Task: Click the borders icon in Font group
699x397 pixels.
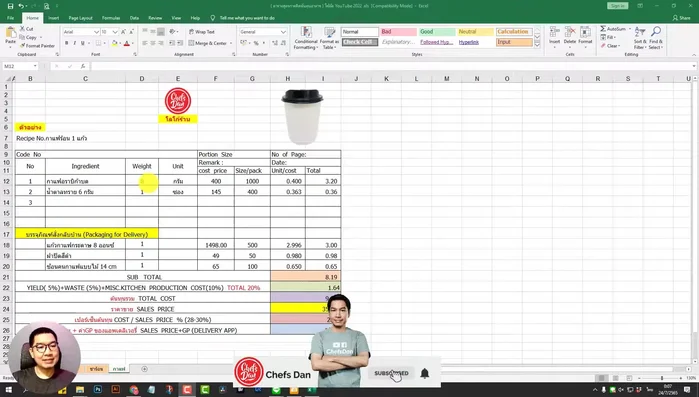Action: tap(98, 43)
